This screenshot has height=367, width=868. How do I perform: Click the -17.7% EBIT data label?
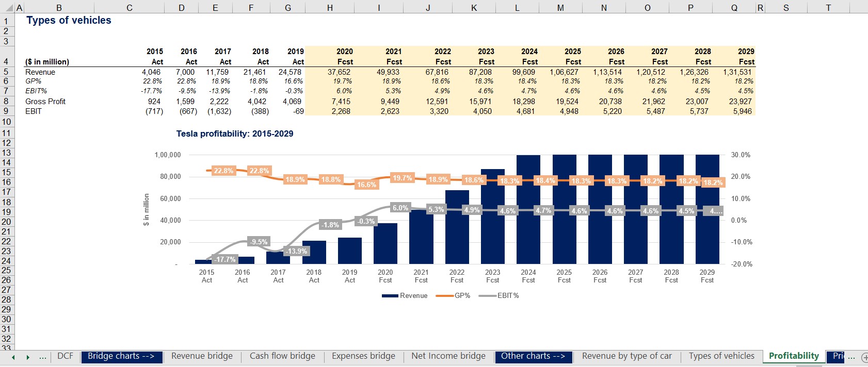tap(225, 259)
